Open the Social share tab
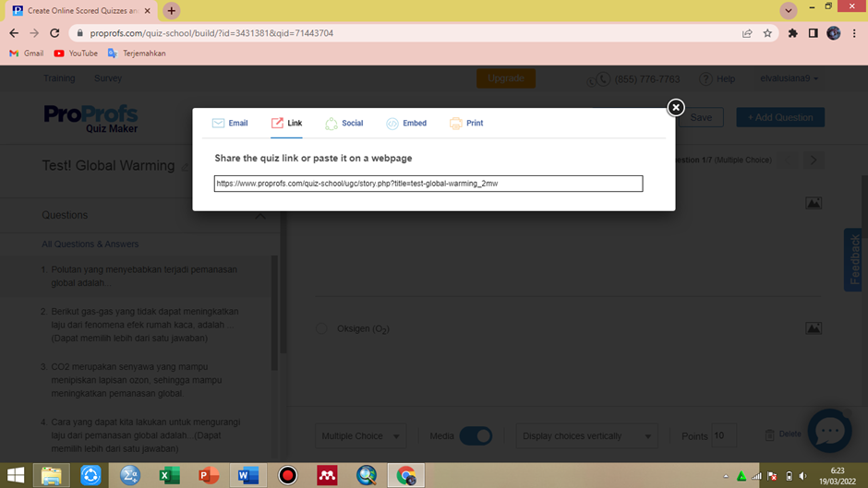The image size is (868, 488). click(344, 123)
